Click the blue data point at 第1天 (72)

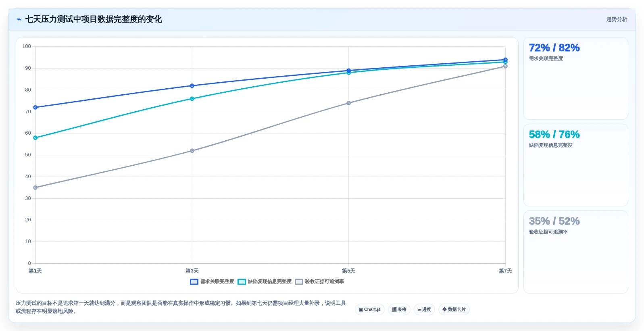pyautogui.click(x=35, y=108)
